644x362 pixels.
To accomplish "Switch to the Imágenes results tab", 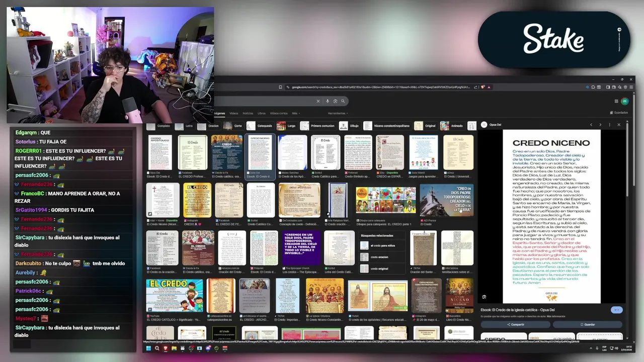I will click(219, 113).
